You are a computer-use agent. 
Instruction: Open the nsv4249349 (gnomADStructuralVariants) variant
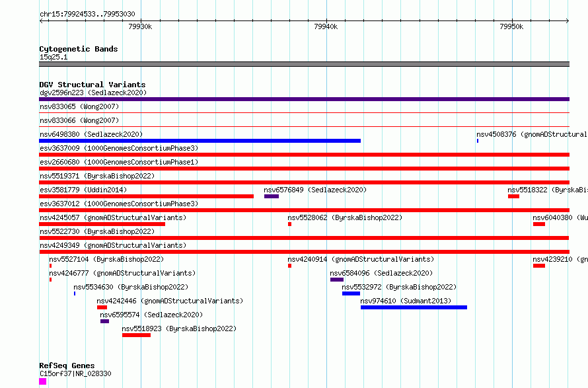[113, 245]
